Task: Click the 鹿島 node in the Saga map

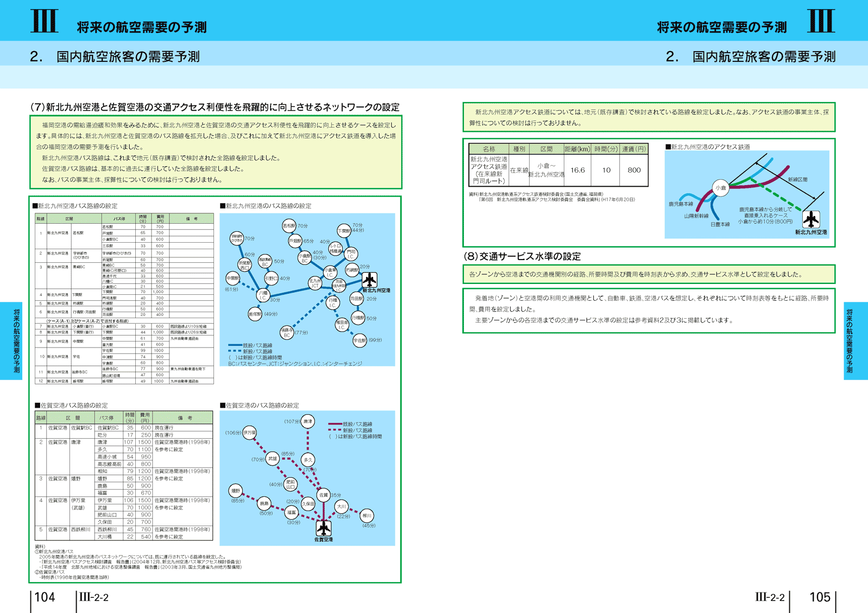Action: [264, 504]
